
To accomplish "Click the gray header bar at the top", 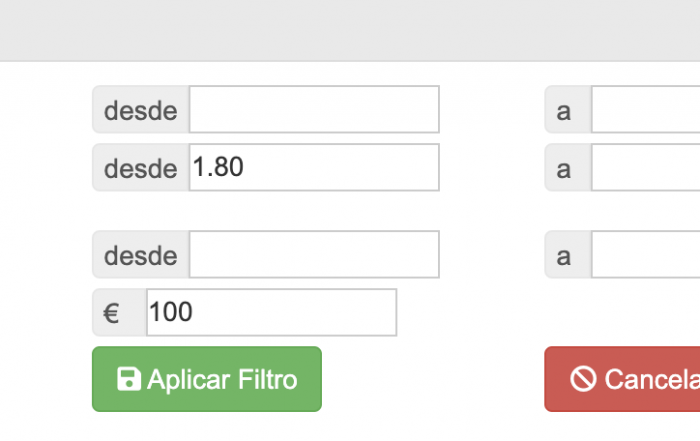I will [x=350, y=30].
